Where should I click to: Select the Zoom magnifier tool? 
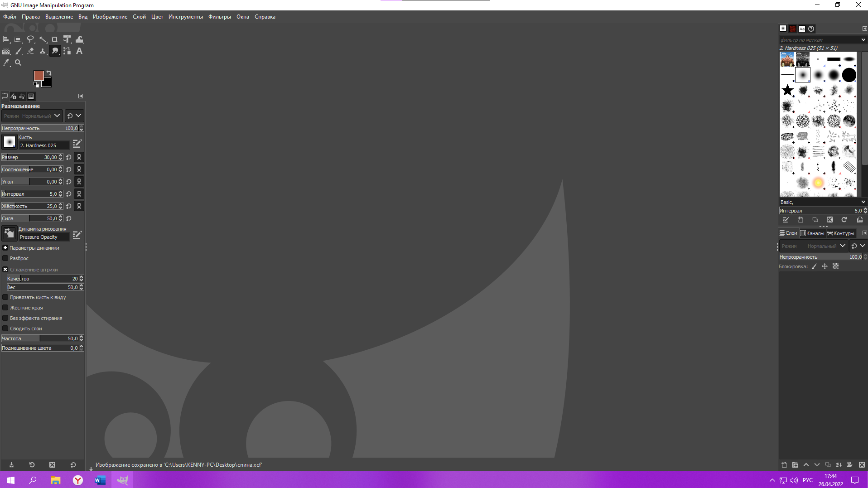pos(18,63)
